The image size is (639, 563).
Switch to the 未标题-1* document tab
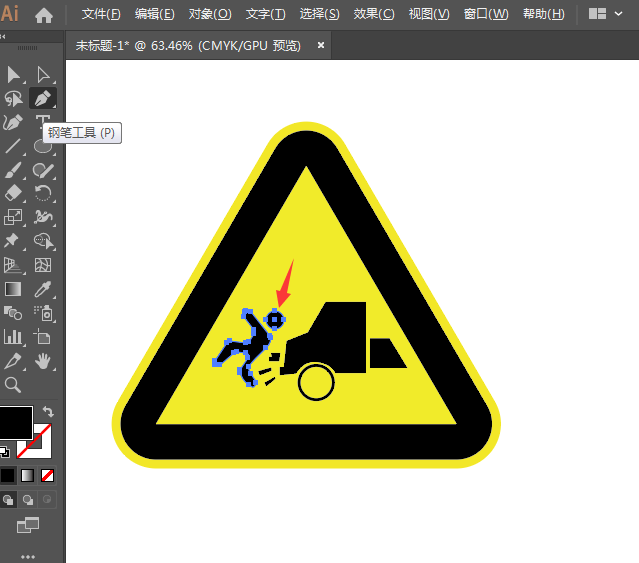[188, 45]
